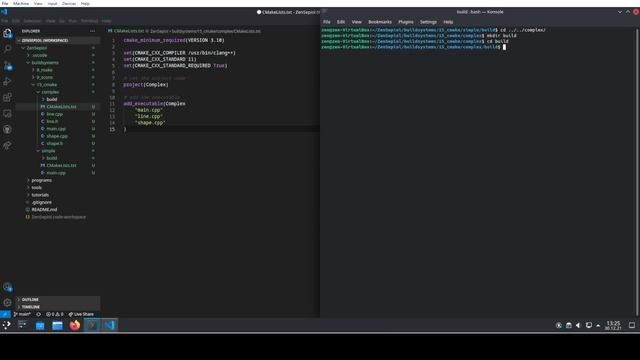Open the Extensions view

pos(7,97)
